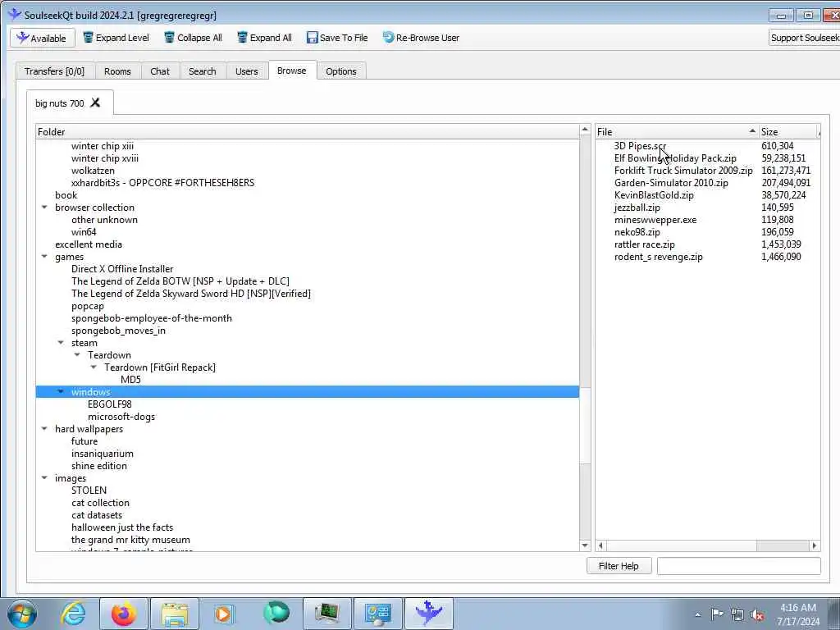
Task: Click the filter text input field
Action: [739, 566]
